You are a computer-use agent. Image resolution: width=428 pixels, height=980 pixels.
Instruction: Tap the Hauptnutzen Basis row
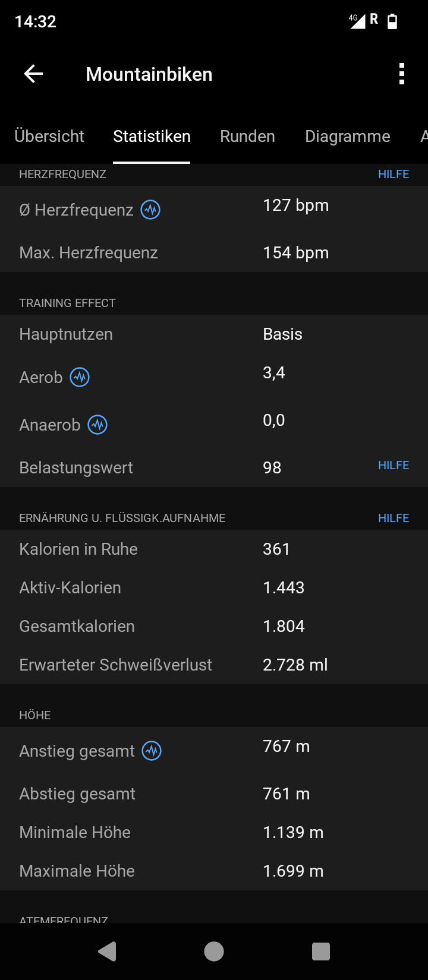[214, 334]
